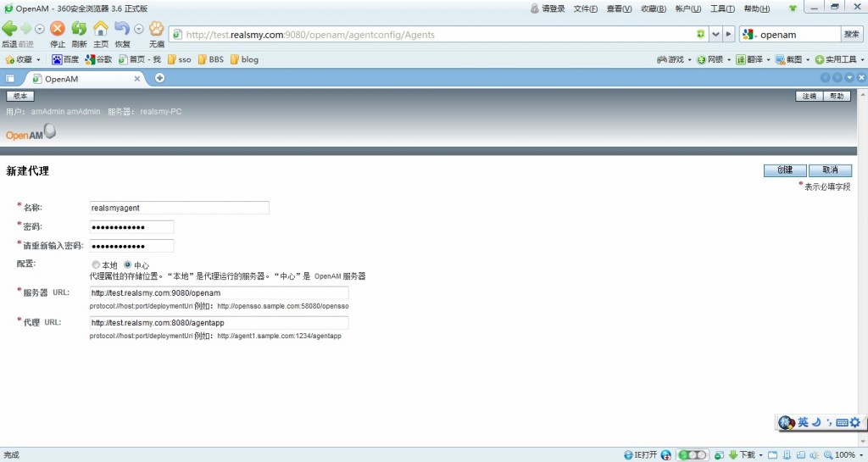Open the 工具(T) menu

(x=722, y=8)
